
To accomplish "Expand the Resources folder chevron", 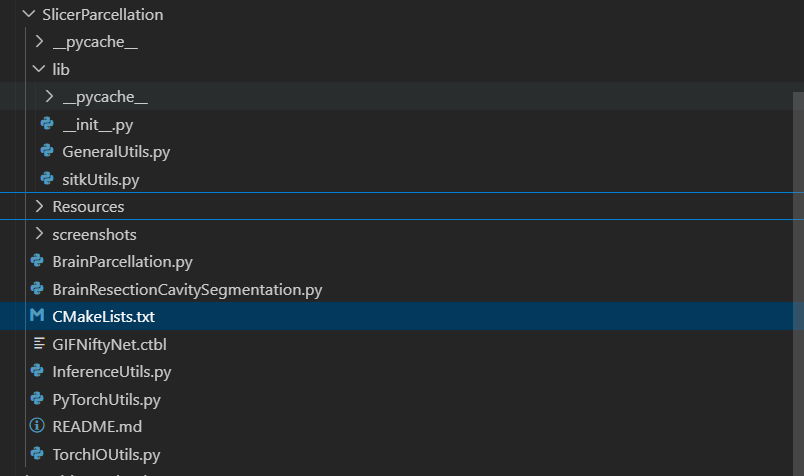I will click(x=39, y=206).
